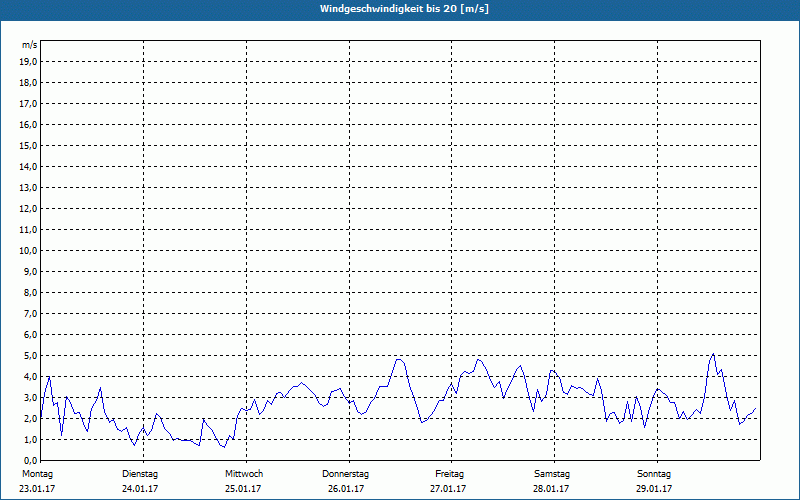Select the date 24.01.17
The height and width of the screenshot is (500, 800).
pyautogui.click(x=140, y=489)
